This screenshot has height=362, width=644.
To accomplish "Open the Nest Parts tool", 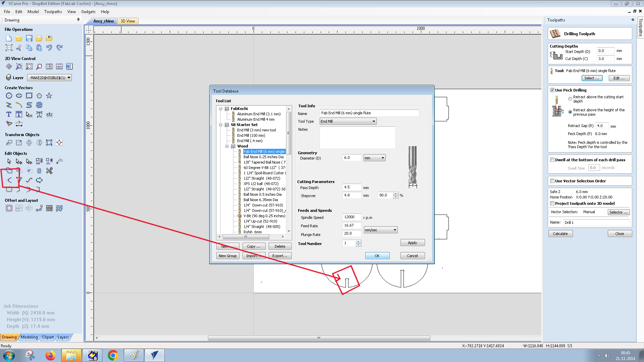I will [x=59, y=208].
